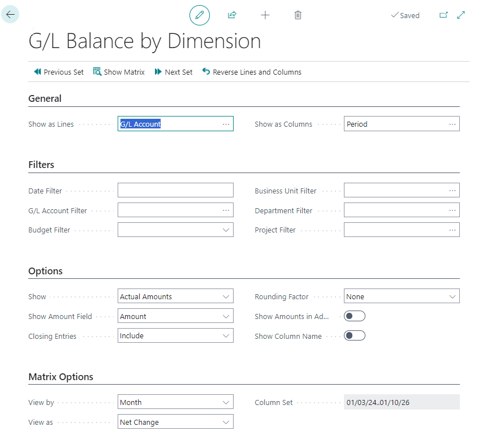Image resolution: width=500 pixels, height=448 pixels.
Task: Expand the Rounding Factor dropdown
Action: pyautogui.click(x=452, y=296)
